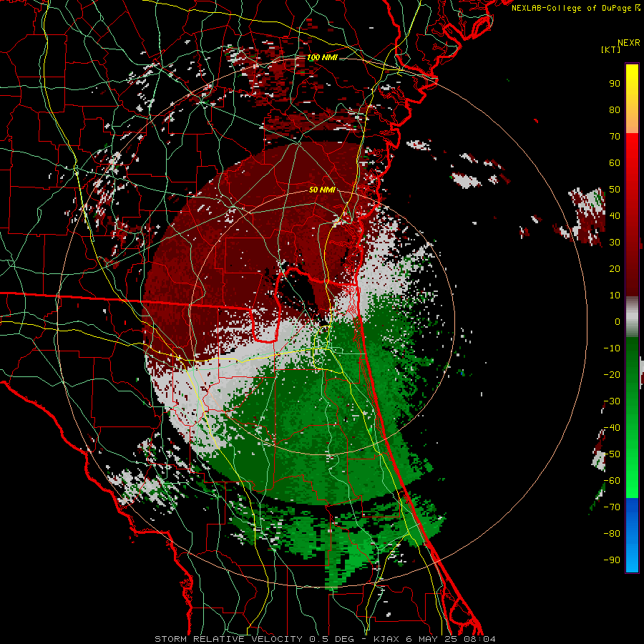
Task: Click the 80 value on velocity scale
Action: click(x=615, y=109)
